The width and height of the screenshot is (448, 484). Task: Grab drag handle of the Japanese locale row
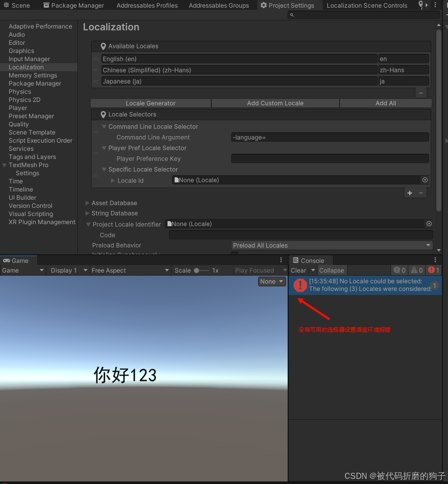(96, 81)
